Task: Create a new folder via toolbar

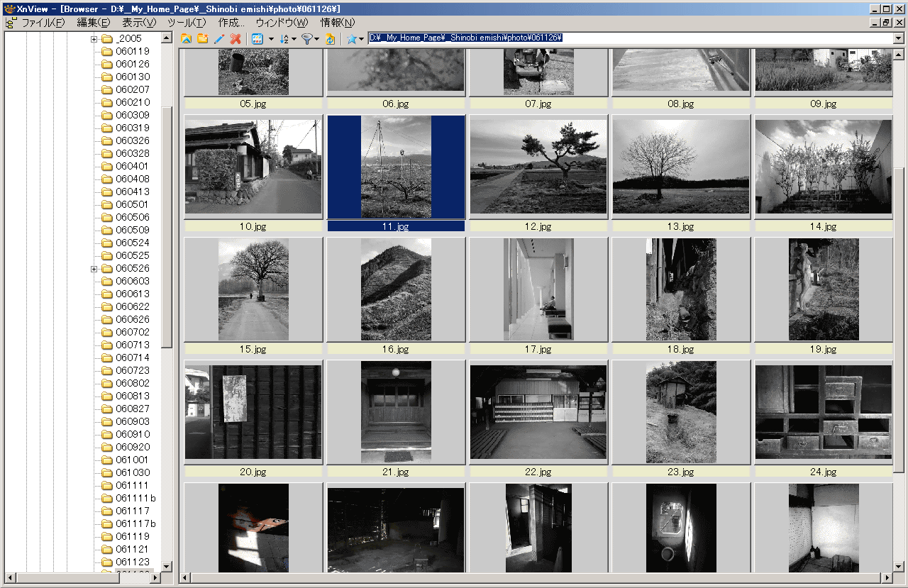Action: (x=203, y=38)
